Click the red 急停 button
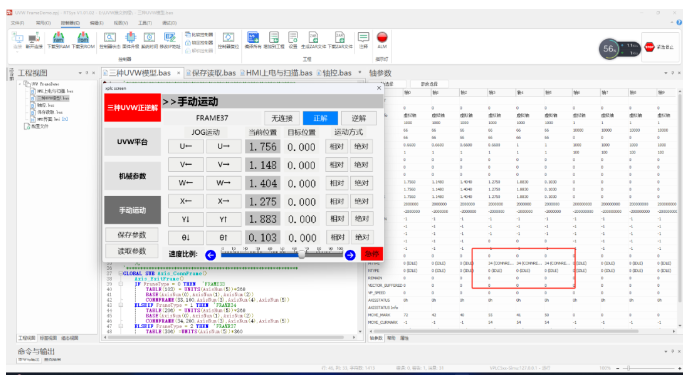Viewport: 691px width, 383px height. point(372,254)
